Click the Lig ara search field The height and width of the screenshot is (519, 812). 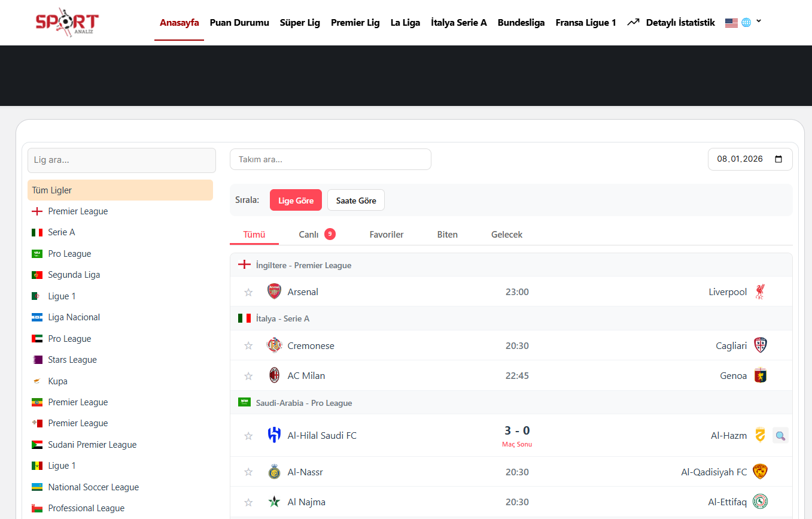pyautogui.click(x=121, y=160)
